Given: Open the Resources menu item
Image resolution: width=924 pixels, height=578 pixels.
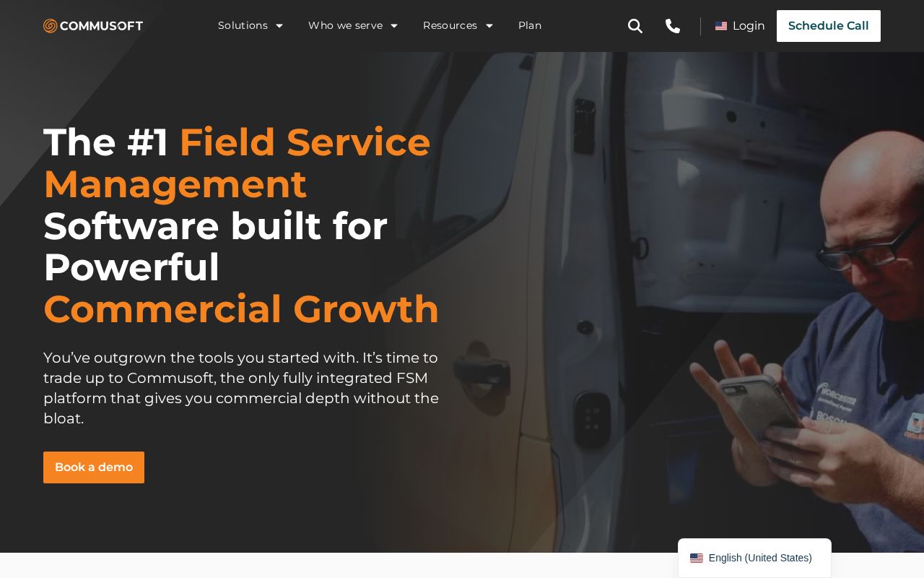Looking at the screenshot, I should 450,26.
